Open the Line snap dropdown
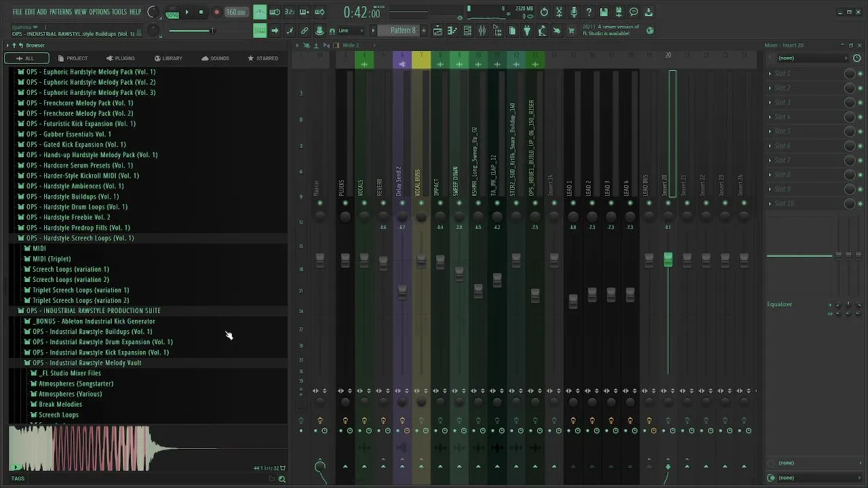Image resolution: width=868 pixels, height=488 pixels. (x=347, y=30)
